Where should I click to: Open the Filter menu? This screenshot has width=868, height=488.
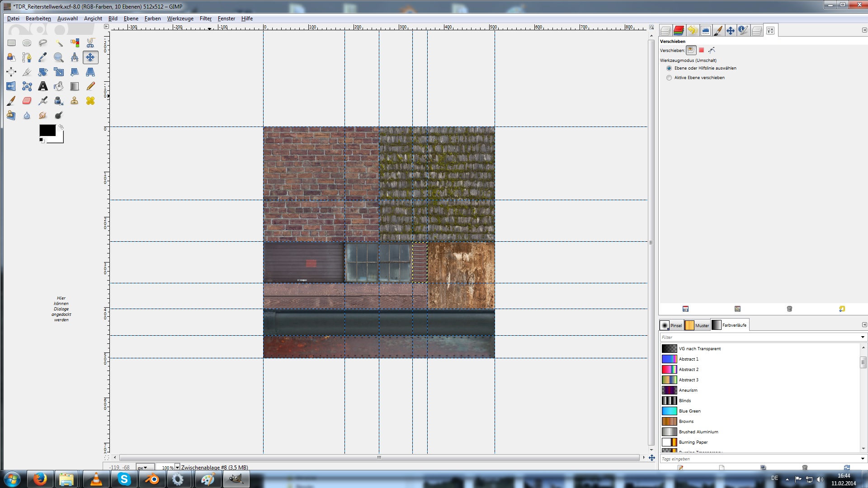[x=205, y=19]
